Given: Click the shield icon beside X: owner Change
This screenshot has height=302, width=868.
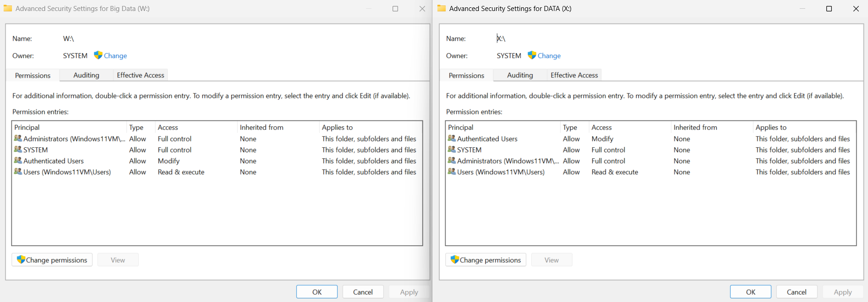Looking at the screenshot, I should point(532,55).
